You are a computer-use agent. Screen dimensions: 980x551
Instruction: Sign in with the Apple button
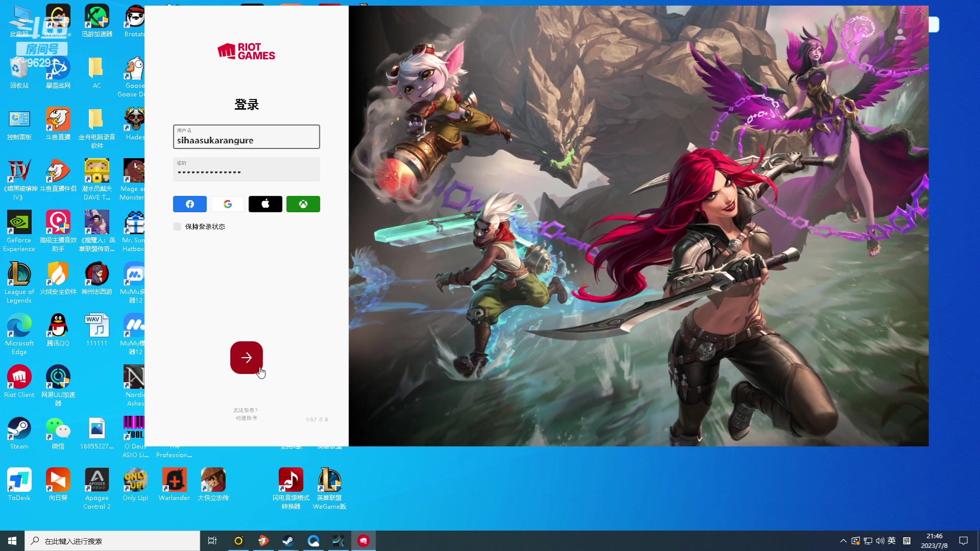pyautogui.click(x=265, y=204)
